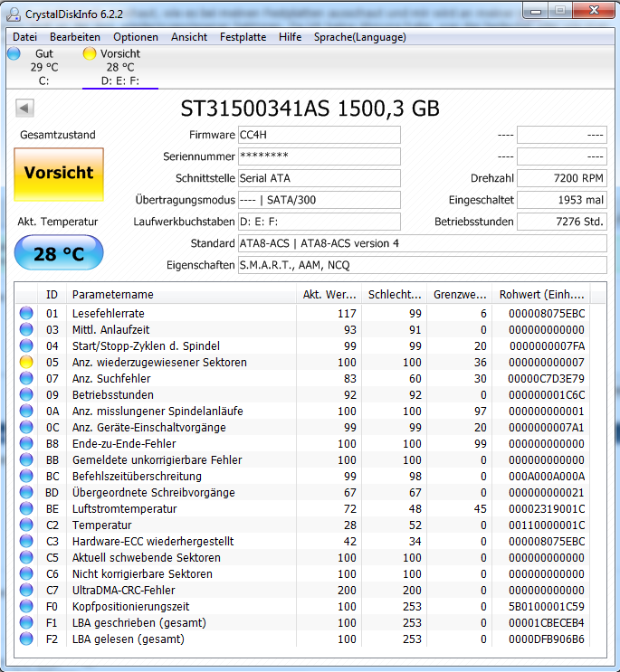Open the Bearbeiten menu
This screenshot has width=620, height=672.
[x=74, y=37]
